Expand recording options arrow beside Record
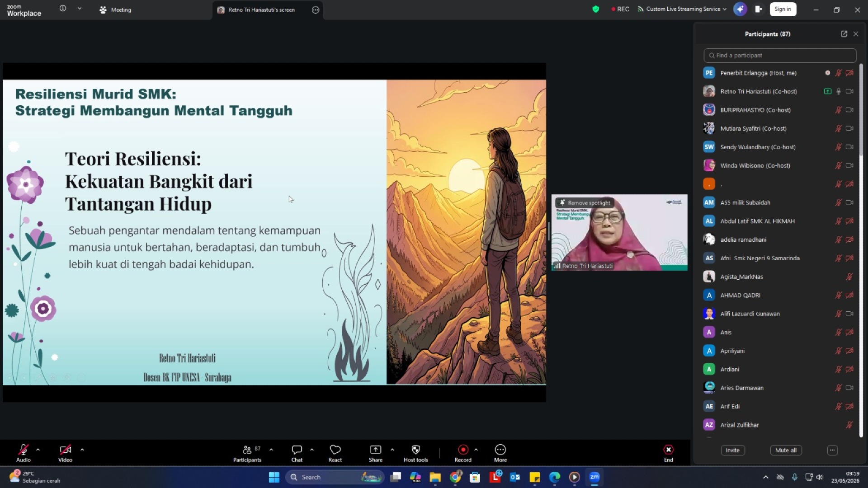The width and height of the screenshot is (868, 488). pos(476,450)
